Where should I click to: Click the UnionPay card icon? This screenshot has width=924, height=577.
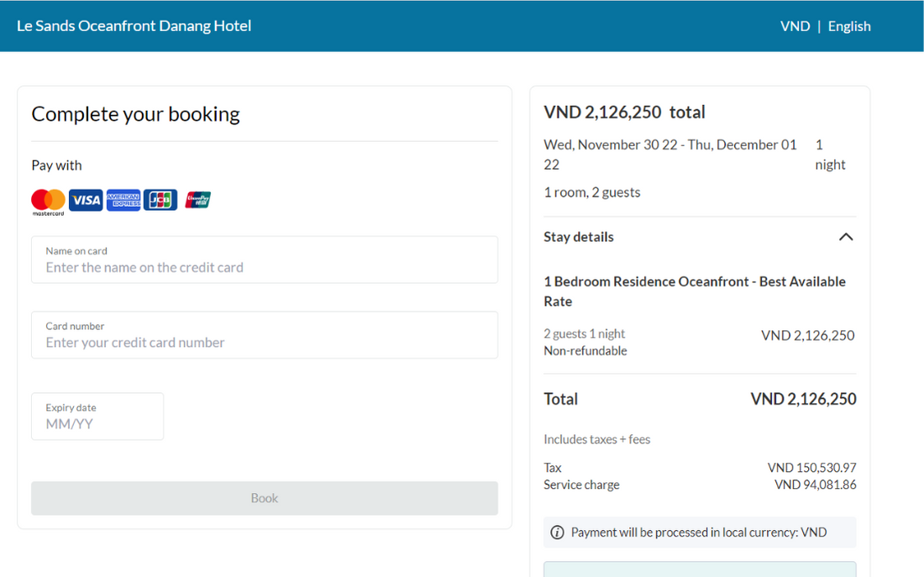point(198,200)
